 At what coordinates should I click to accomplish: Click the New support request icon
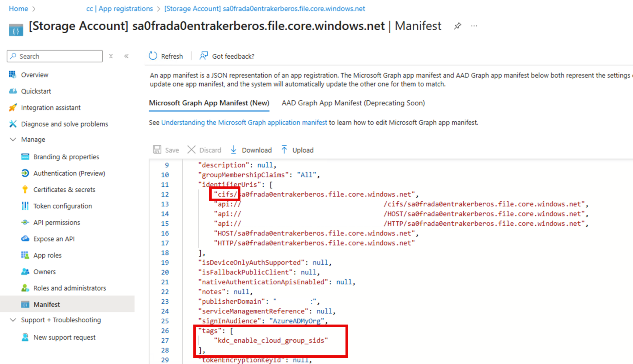point(25,337)
